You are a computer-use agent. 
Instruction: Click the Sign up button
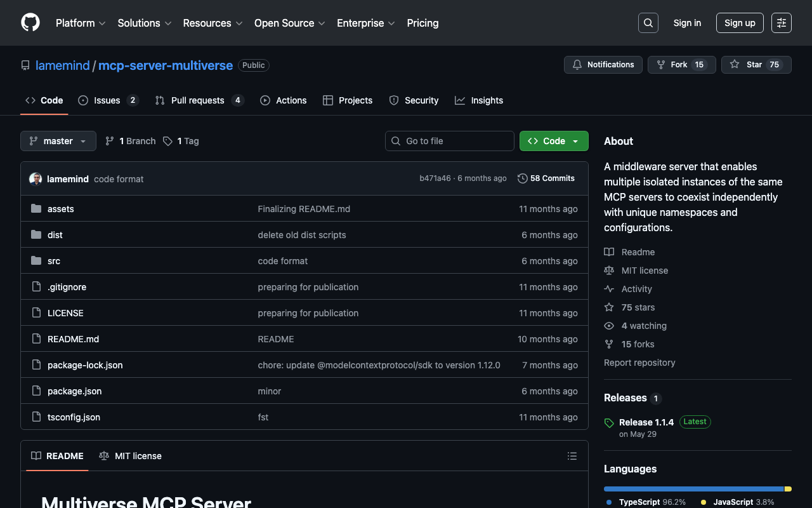(739, 23)
